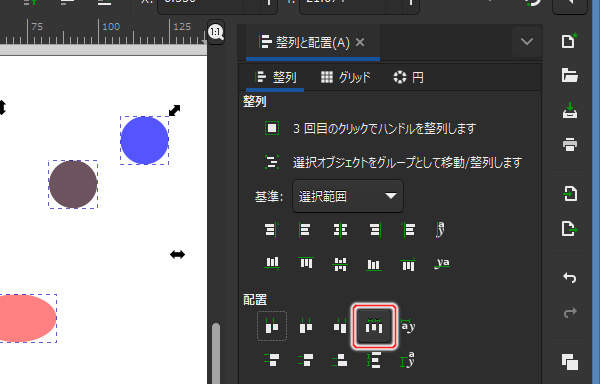600x384 pixels.
Task: Click the diagonal scale handle near blue circle
Action: tap(174, 111)
